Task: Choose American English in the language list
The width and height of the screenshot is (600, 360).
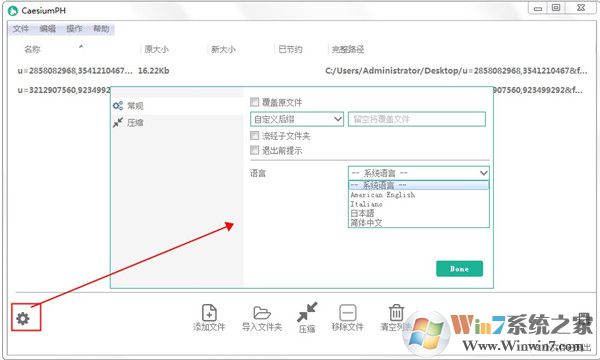Action: click(x=419, y=195)
